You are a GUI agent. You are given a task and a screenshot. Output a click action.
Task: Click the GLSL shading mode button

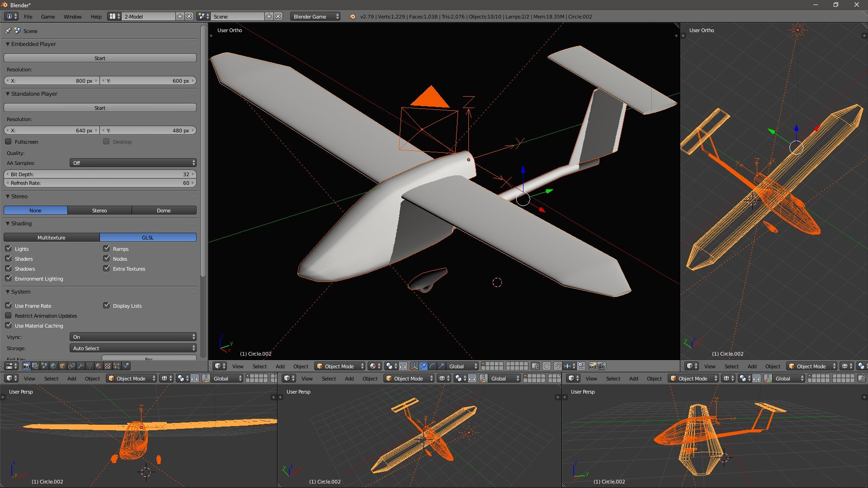[x=148, y=237]
